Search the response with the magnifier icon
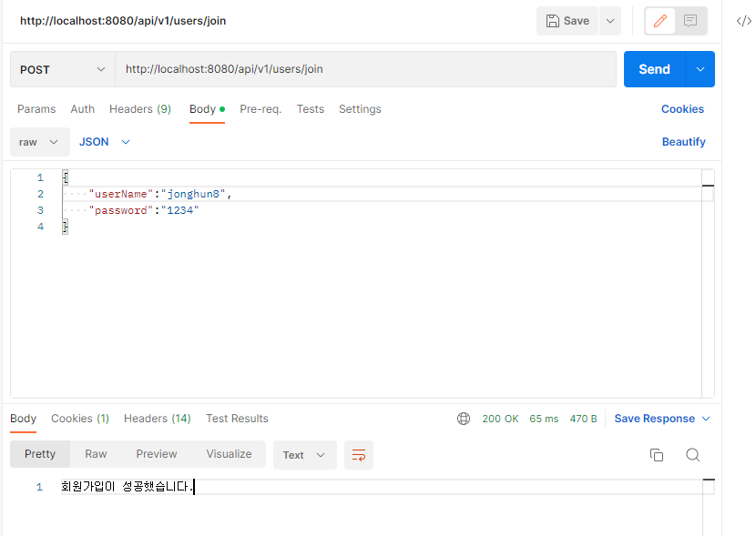The width and height of the screenshot is (756, 536). tap(693, 455)
